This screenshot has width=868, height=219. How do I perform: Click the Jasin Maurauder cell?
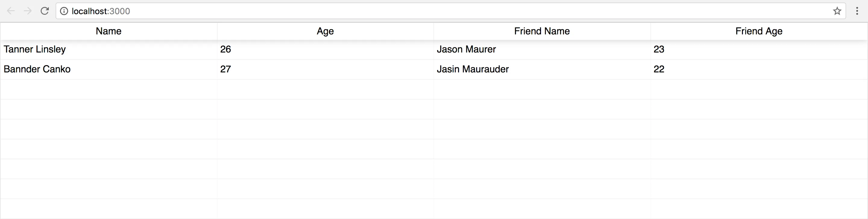click(x=473, y=69)
